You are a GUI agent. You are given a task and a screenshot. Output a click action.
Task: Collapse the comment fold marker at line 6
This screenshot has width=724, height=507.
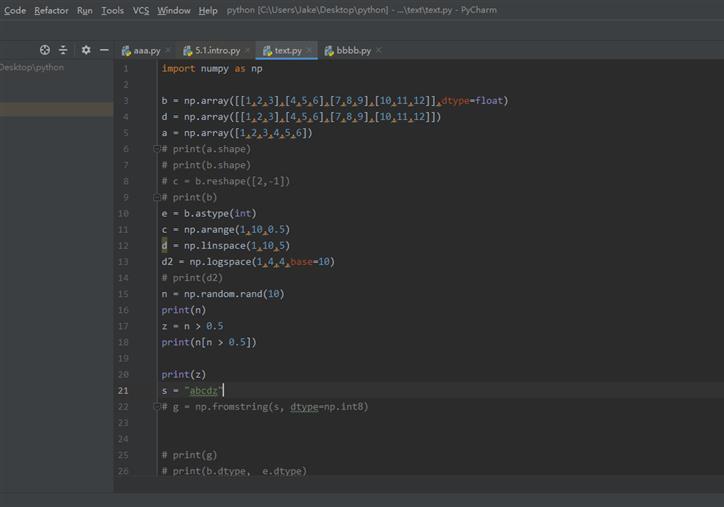click(x=157, y=149)
